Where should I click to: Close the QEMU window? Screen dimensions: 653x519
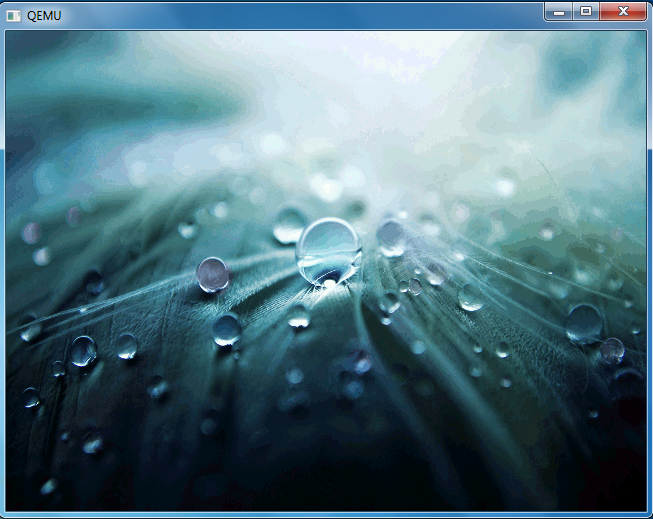[623, 12]
